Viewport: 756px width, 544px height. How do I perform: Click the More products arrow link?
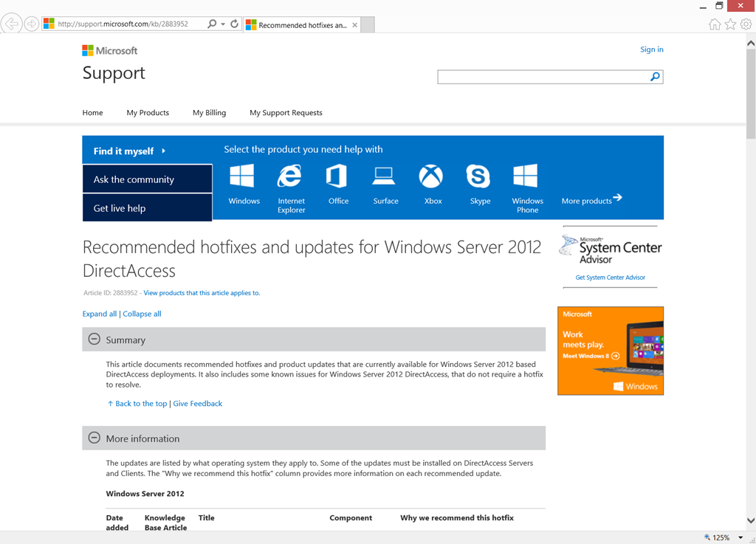(x=591, y=199)
